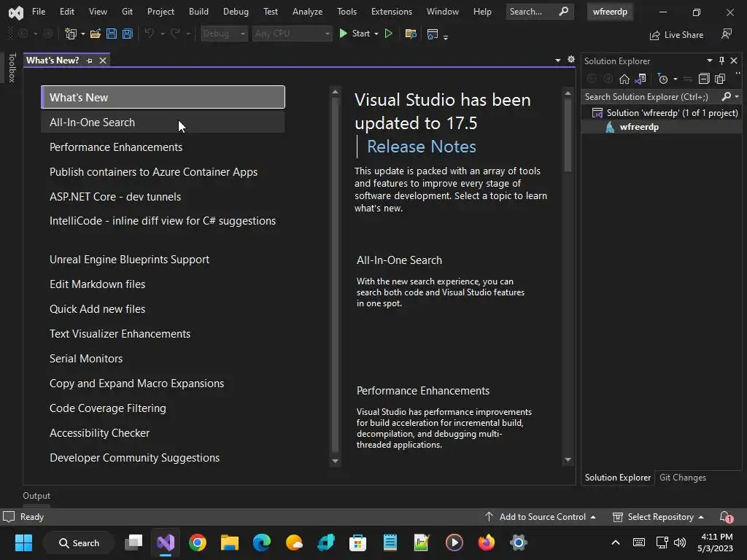This screenshot has width=747, height=560.
Task: Open the Build menu
Action: click(x=198, y=12)
